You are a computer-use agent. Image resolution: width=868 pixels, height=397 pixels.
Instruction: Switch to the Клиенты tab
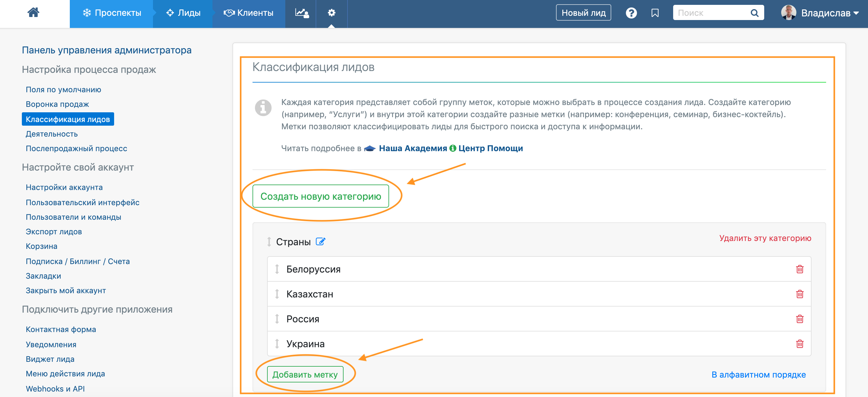tap(249, 13)
